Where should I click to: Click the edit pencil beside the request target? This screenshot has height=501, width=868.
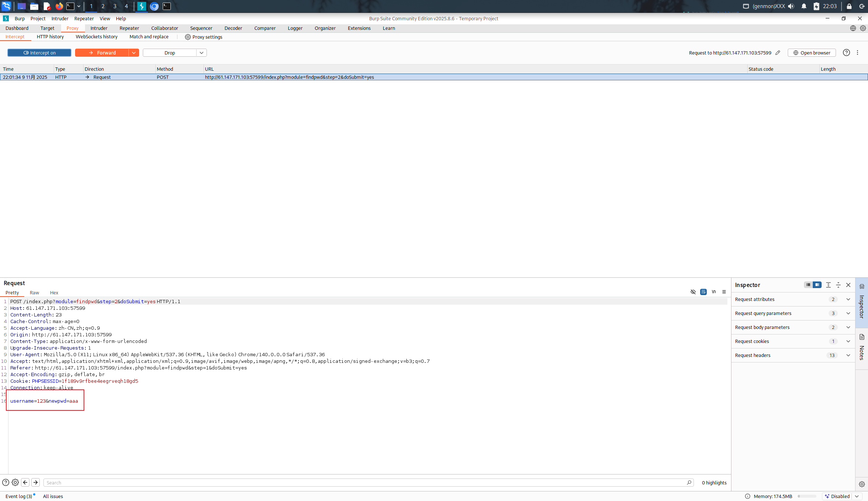(778, 53)
